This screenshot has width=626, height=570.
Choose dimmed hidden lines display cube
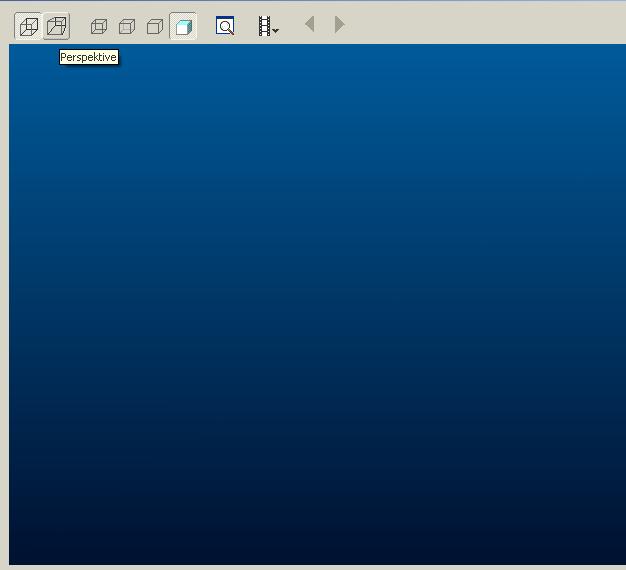pos(127,26)
